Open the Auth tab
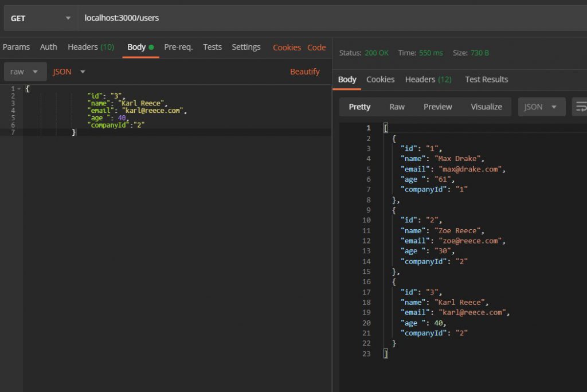 [x=49, y=47]
